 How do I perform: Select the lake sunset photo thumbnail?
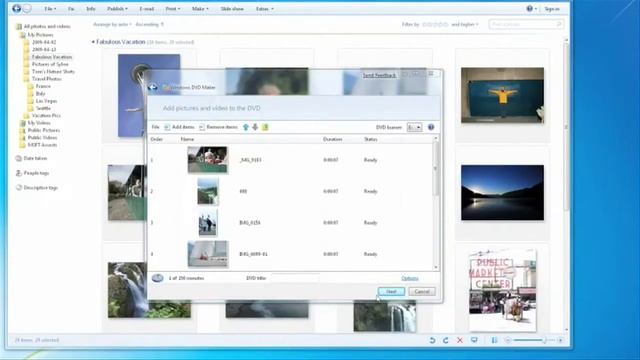pos(502,193)
